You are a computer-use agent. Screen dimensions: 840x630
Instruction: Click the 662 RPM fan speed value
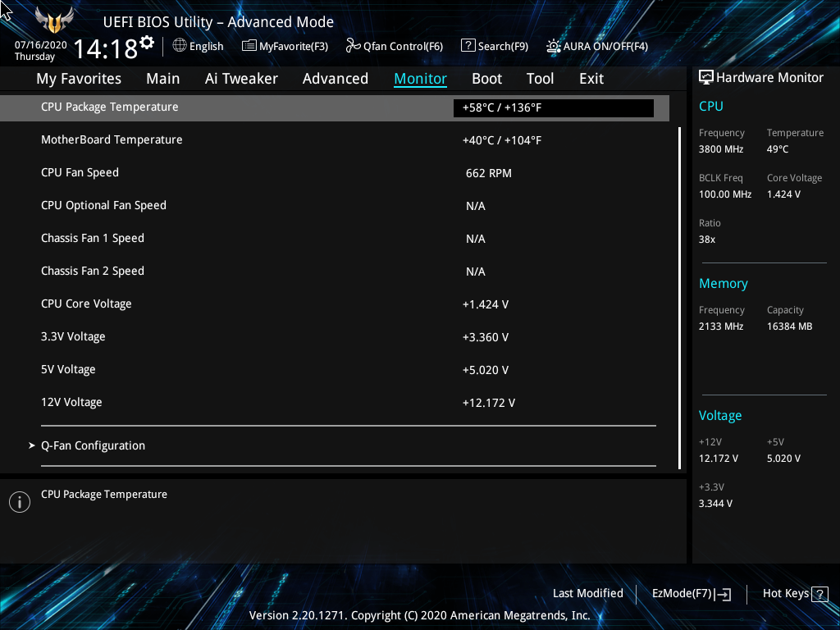[x=489, y=173]
